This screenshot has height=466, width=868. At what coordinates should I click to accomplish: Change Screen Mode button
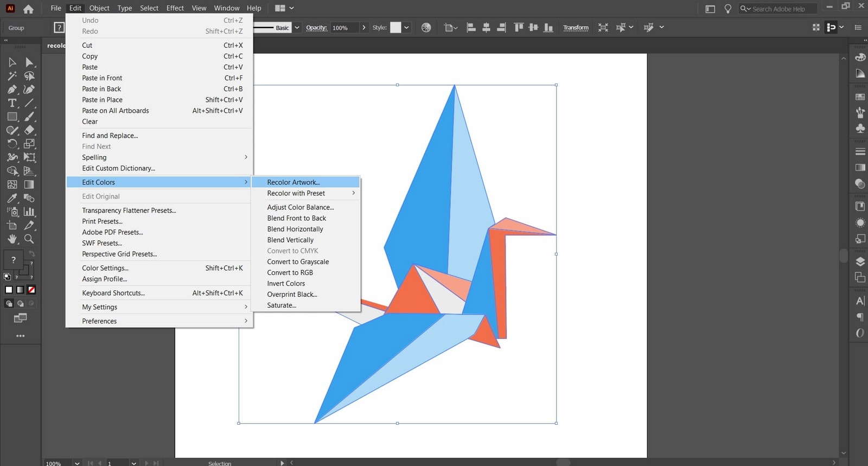click(20, 318)
